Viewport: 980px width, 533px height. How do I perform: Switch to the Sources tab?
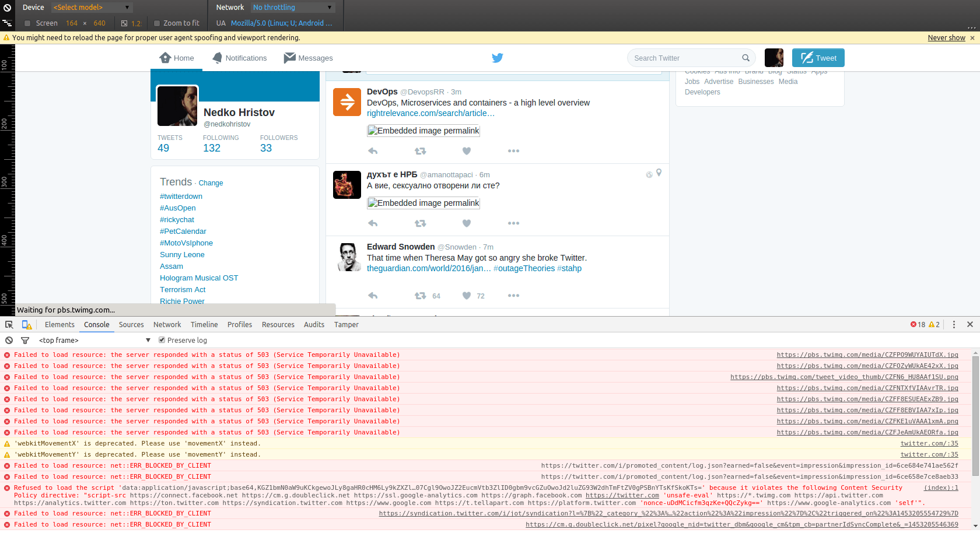(131, 325)
